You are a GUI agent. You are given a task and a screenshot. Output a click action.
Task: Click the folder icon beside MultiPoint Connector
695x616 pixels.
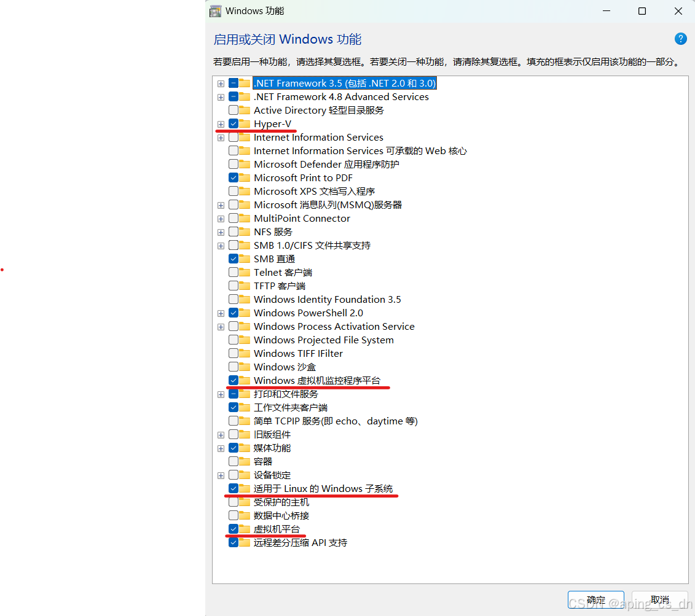coord(245,218)
